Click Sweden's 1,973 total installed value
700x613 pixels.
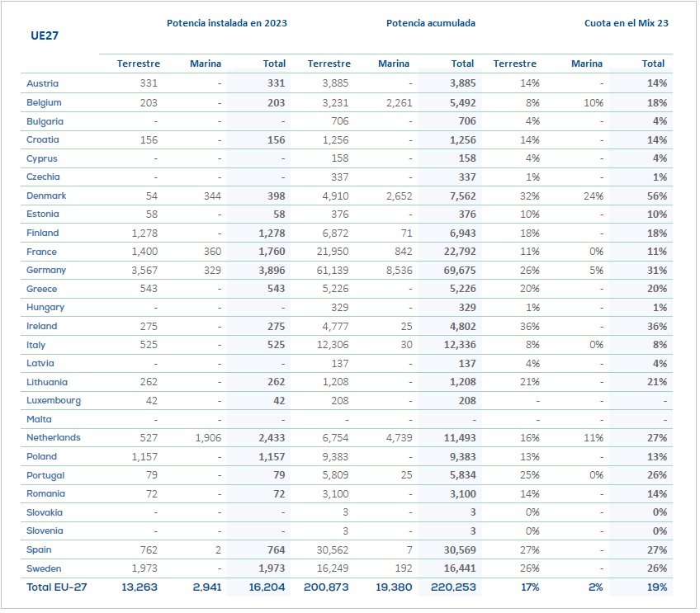coord(270,568)
